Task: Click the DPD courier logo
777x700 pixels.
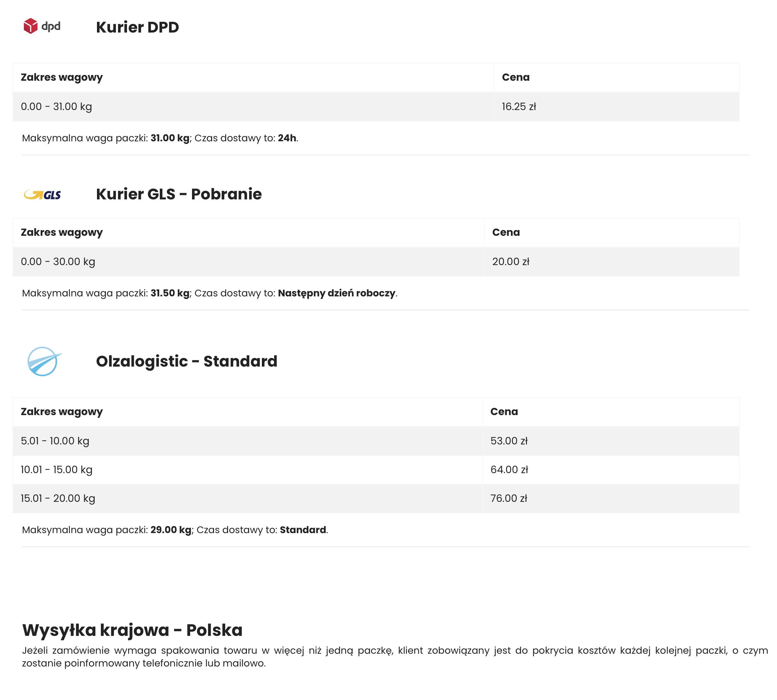Action: pyautogui.click(x=42, y=26)
